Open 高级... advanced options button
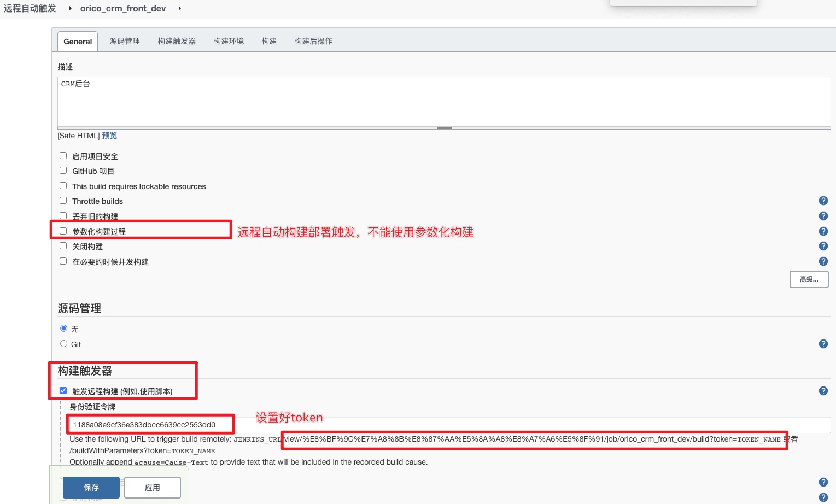This screenshot has width=836, height=504. click(809, 279)
